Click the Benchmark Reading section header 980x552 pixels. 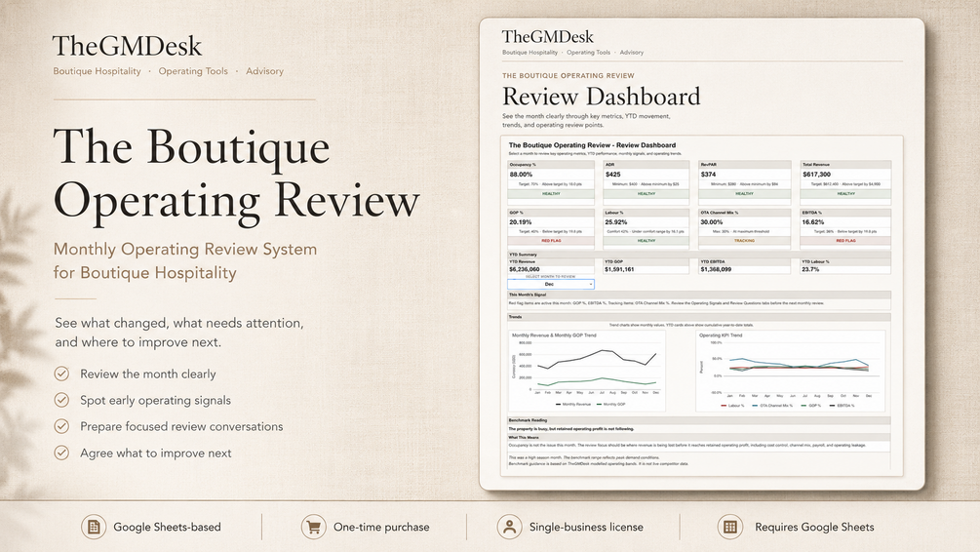(699, 420)
